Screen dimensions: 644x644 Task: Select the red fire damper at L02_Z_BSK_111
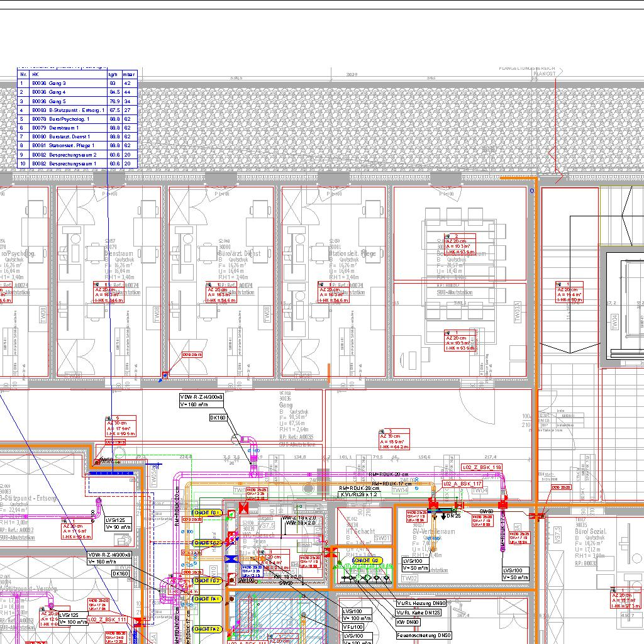tap(138, 621)
